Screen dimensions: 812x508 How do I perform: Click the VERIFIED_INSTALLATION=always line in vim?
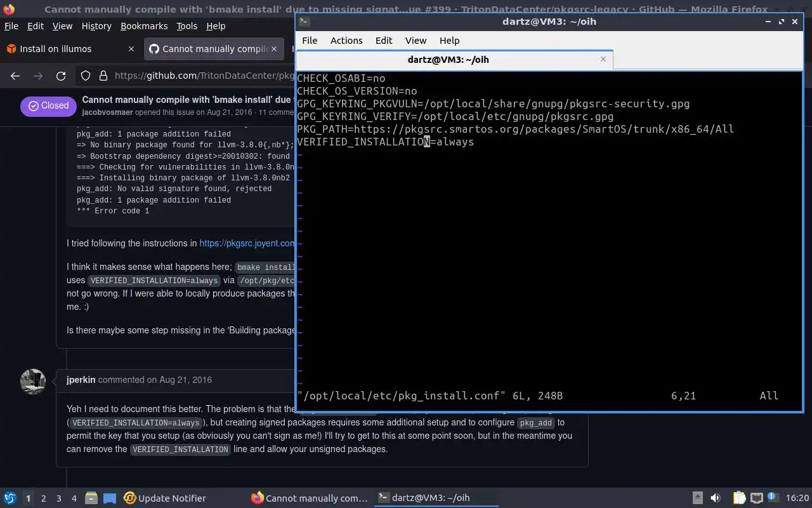click(x=385, y=142)
